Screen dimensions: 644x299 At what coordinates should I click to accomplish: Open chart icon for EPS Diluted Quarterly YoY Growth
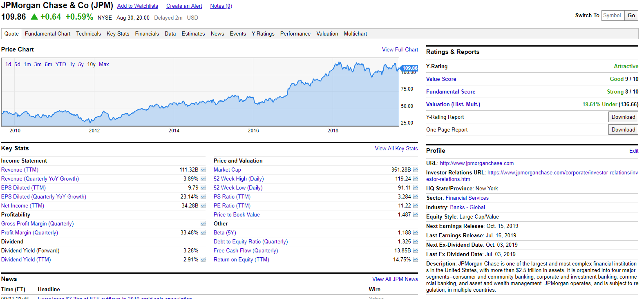click(203, 197)
